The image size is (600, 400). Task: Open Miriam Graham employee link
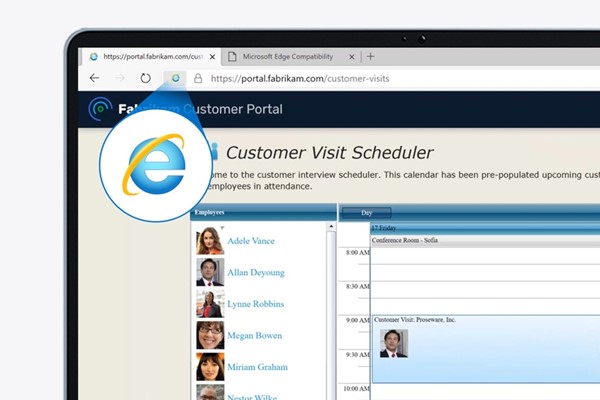tap(258, 367)
